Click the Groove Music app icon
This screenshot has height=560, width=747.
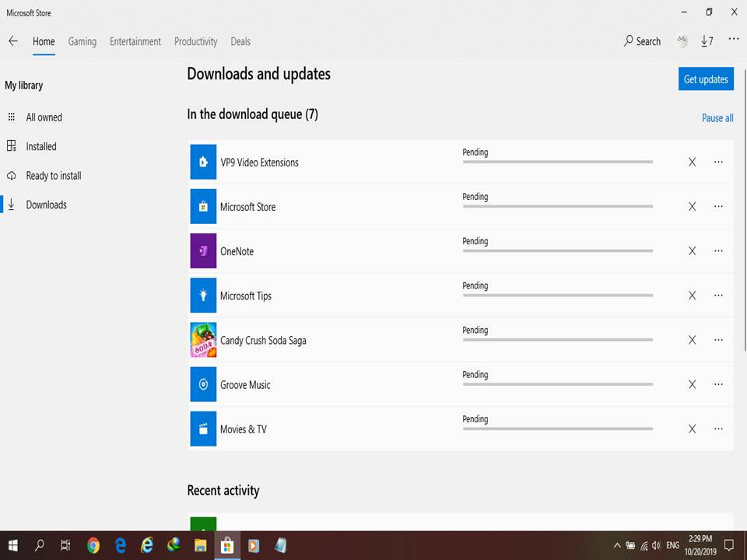[x=203, y=384]
